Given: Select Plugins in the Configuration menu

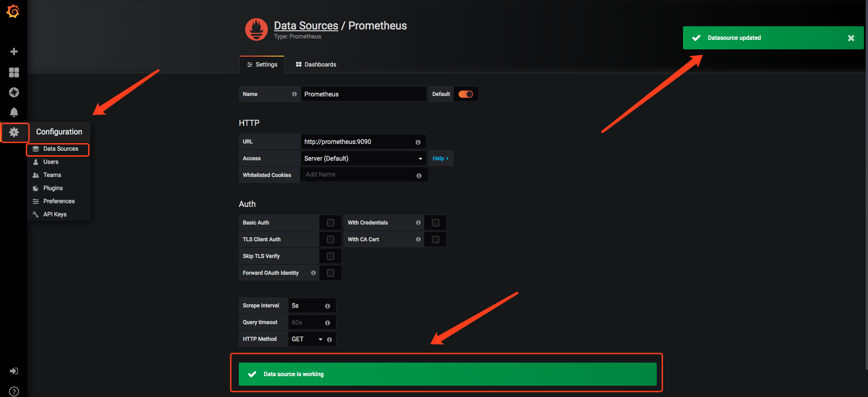Looking at the screenshot, I should pos(53,188).
